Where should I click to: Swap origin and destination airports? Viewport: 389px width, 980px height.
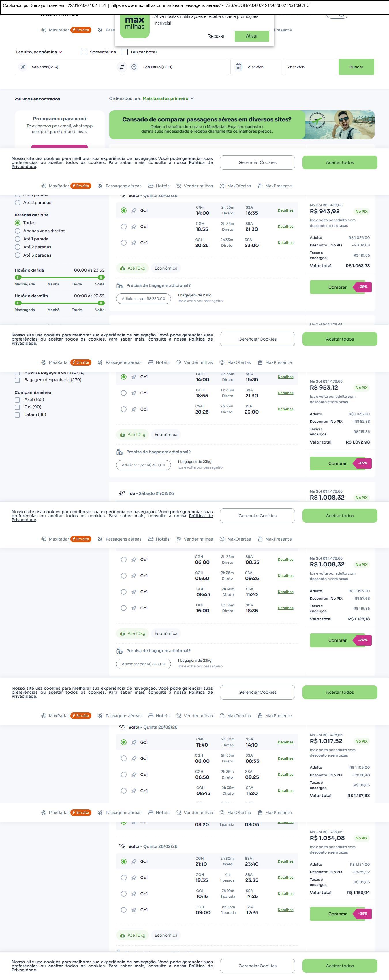click(x=122, y=67)
